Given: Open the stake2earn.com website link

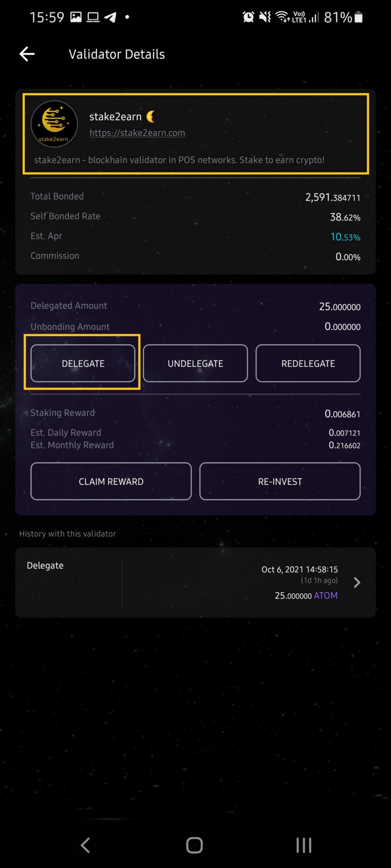Looking at the screenshot, I should click(137, 133).
